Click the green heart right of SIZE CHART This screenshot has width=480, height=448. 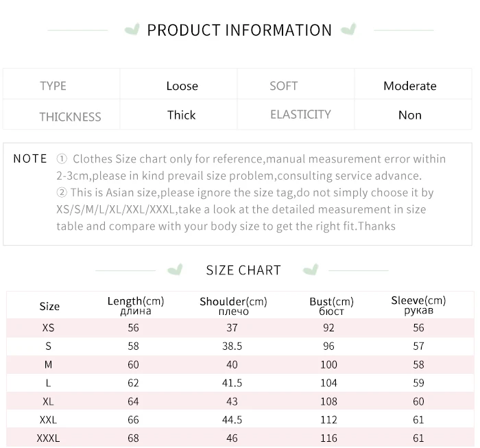[x=311, y=270]
